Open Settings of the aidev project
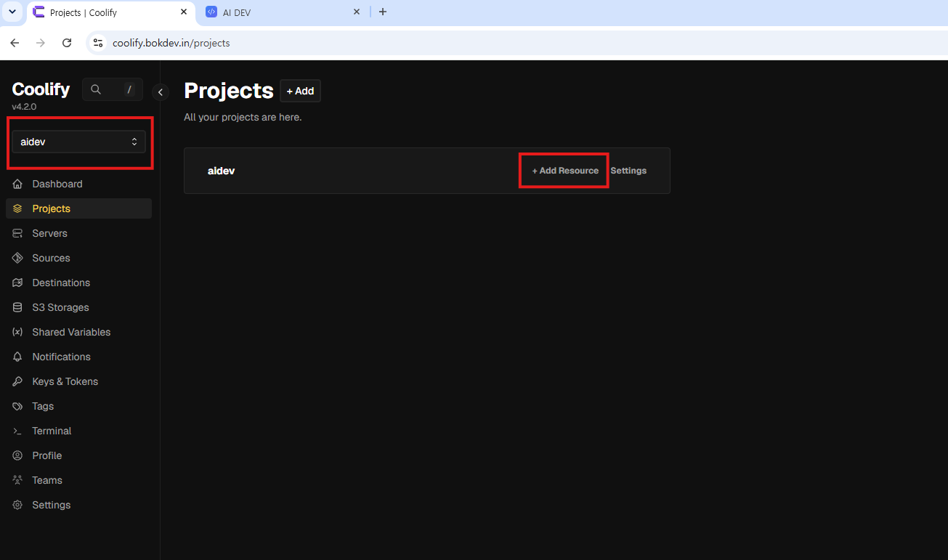Viewport: 948px width, 560px height. [628, 171]
